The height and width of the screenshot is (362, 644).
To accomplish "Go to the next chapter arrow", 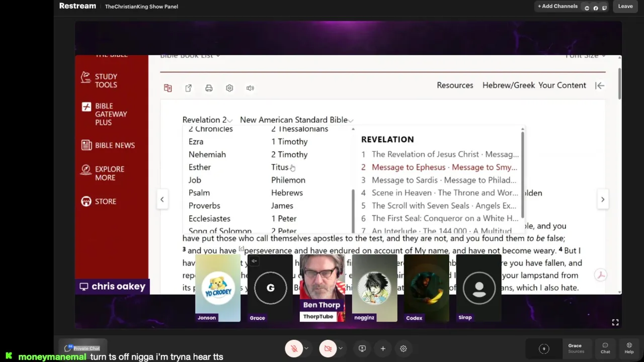I will coord(603,200).
